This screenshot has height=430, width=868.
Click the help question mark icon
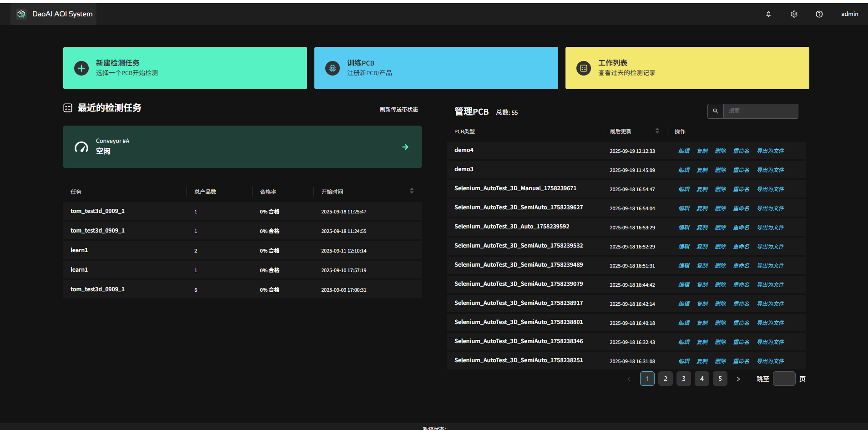coord(819,14)
